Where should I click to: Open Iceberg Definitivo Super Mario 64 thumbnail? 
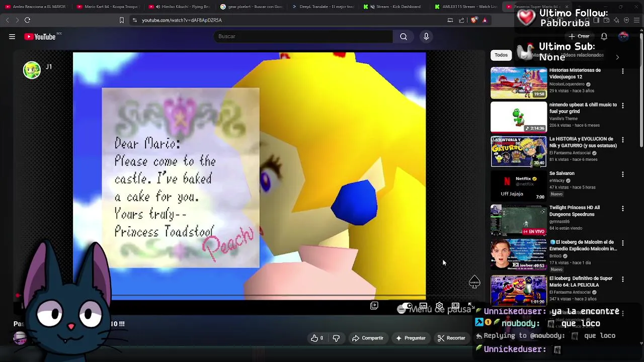click(519, 291)
